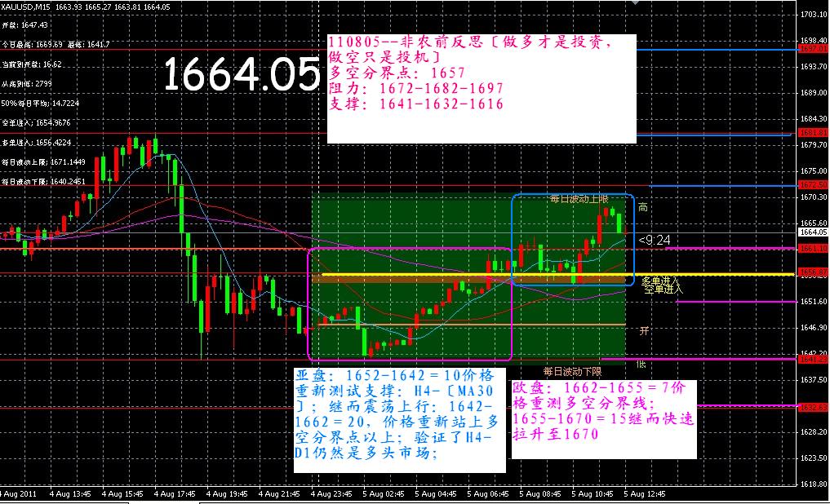Click the 1672.50 price level tag

[814, 186]
